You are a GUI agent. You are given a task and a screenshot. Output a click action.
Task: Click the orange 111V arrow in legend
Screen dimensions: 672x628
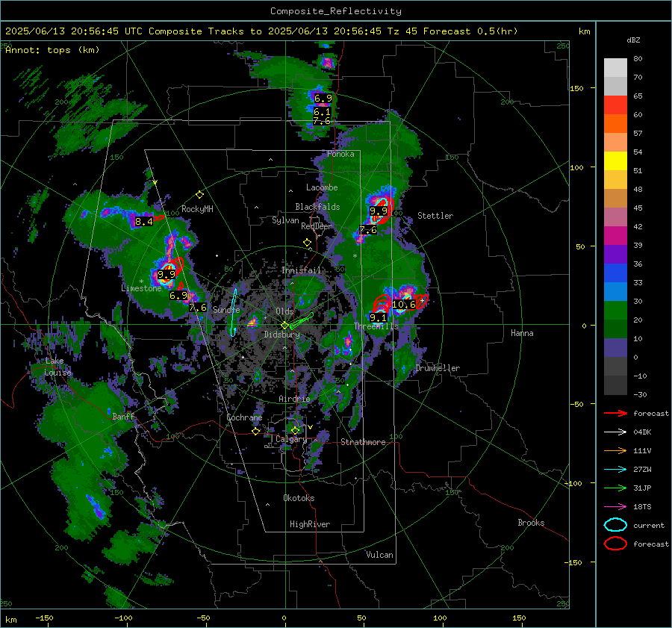tap(615, 450)
